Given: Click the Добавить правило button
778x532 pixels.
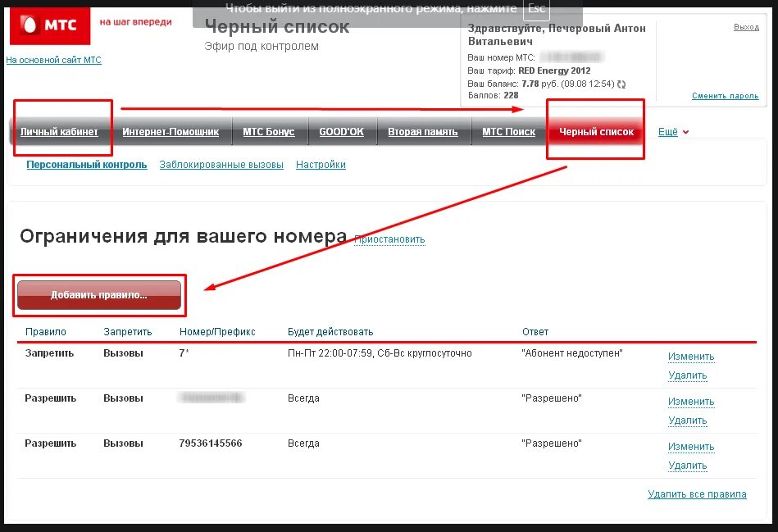Looking at the screenshot, I should click(99, 295).
